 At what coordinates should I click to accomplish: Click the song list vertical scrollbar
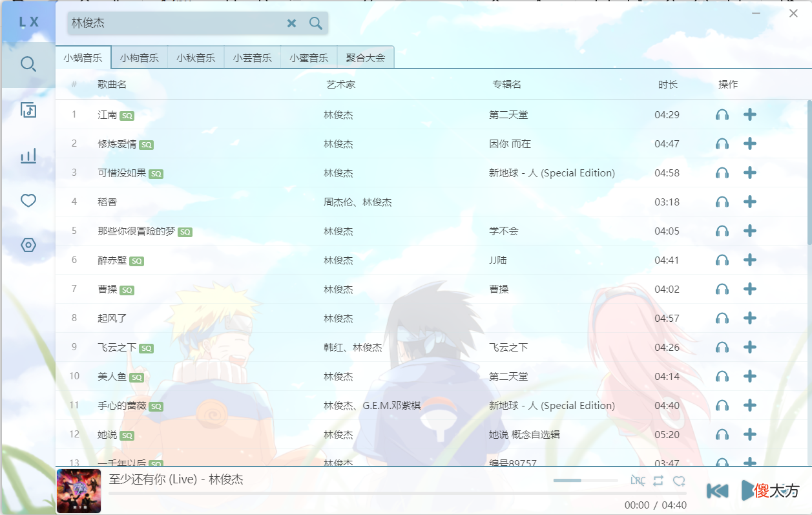[x=809, y=173]
